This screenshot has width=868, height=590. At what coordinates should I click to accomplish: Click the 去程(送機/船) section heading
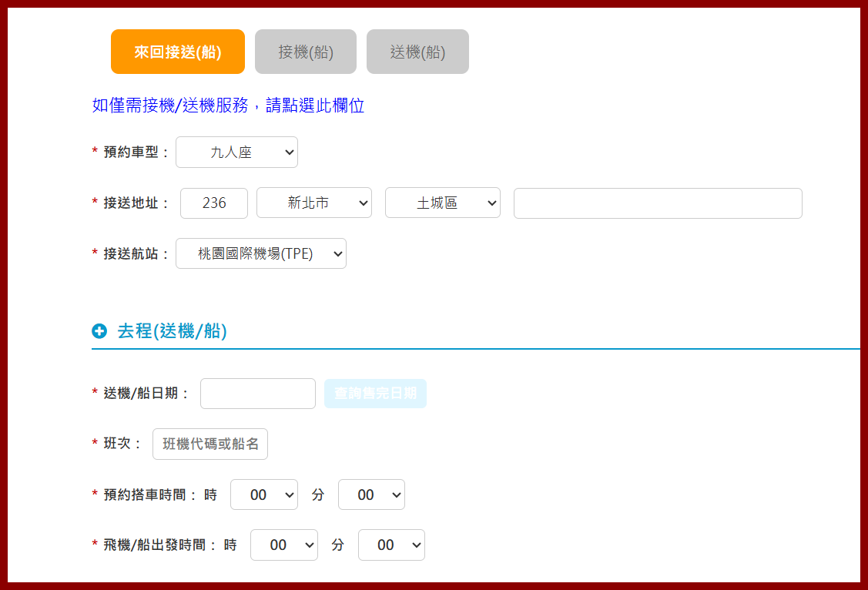tap(172, 331)
